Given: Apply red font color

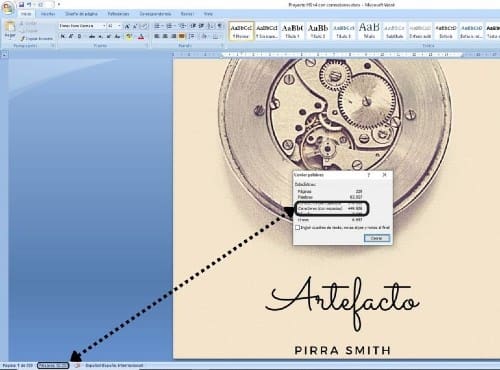Looking at the screenshot, I should point(141,36).
